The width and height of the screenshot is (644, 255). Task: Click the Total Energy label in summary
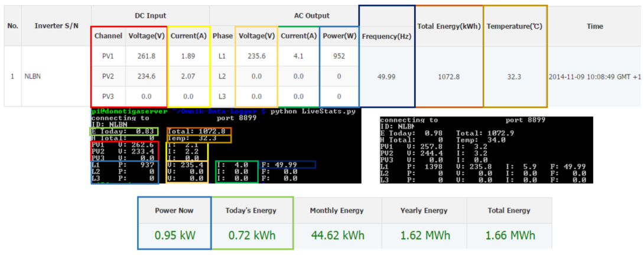[x=509, y=211]
